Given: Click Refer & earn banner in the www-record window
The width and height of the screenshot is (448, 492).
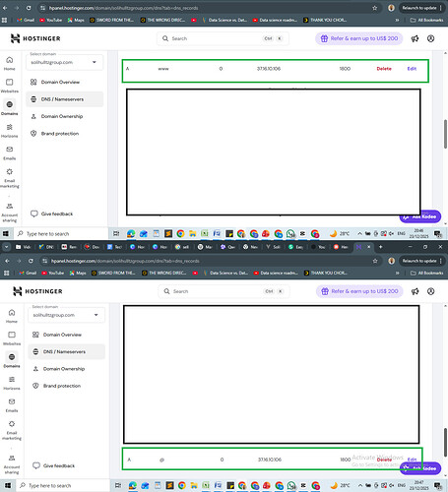Looking at the screenshot, I should tap(359, 38).
